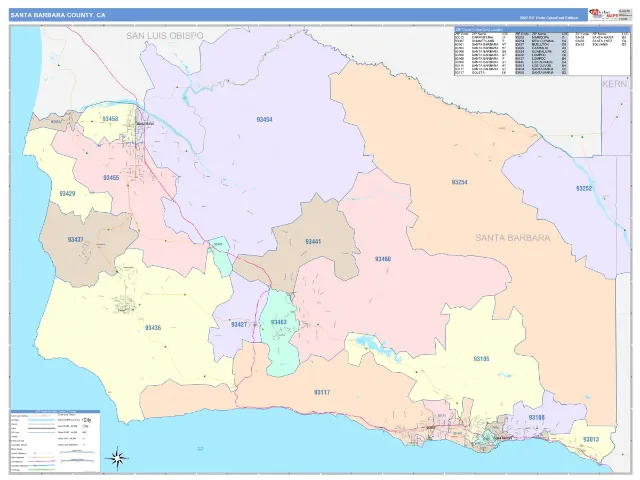Click the SAN LUIS OBISPO county label
The width and height of the screenshot is (640, 480).
click(164, 36)
